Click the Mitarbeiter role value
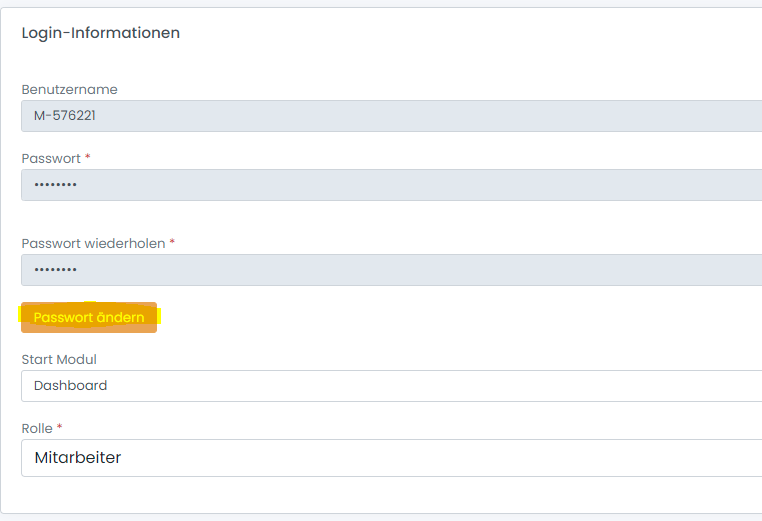The width and height of the screenshot is (762, 521). [x=78, y=458]
